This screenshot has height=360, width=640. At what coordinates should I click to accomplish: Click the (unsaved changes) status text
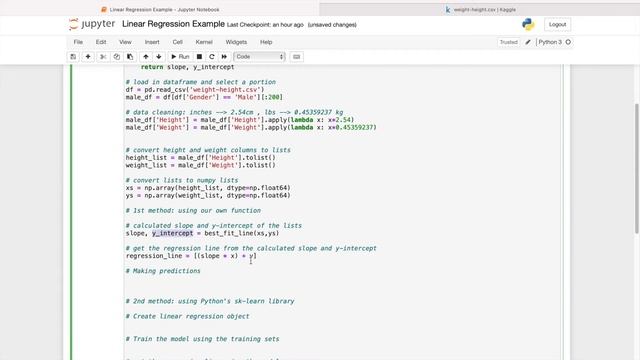[332, 25]
